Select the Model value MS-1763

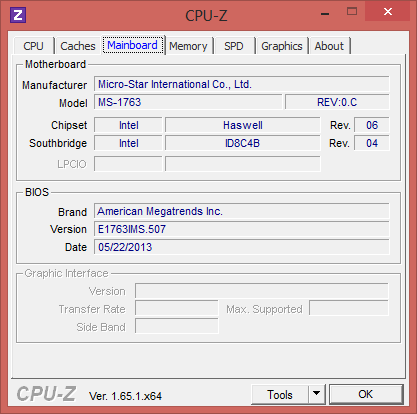[x=188, y=102]
